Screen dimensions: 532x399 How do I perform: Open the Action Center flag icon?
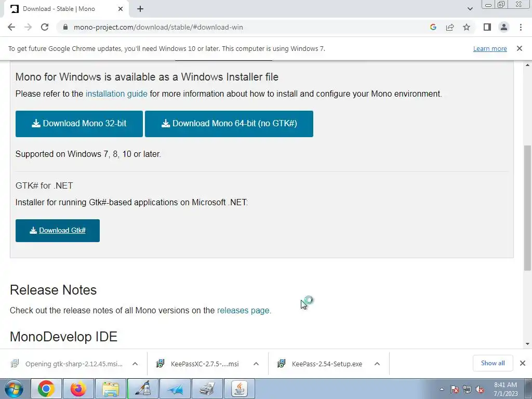click(x=455, y=389)
